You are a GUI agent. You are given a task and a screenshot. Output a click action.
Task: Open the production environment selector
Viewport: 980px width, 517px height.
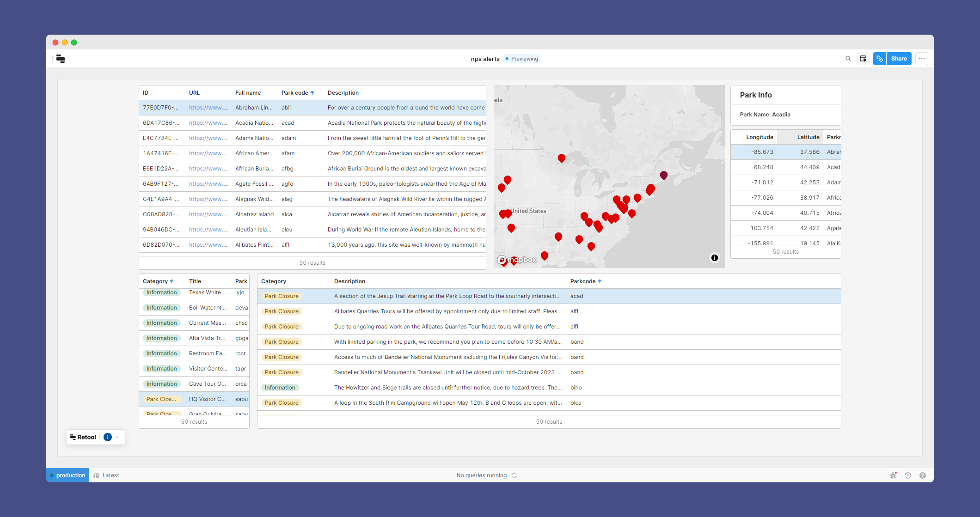click(x=68, y=475)
